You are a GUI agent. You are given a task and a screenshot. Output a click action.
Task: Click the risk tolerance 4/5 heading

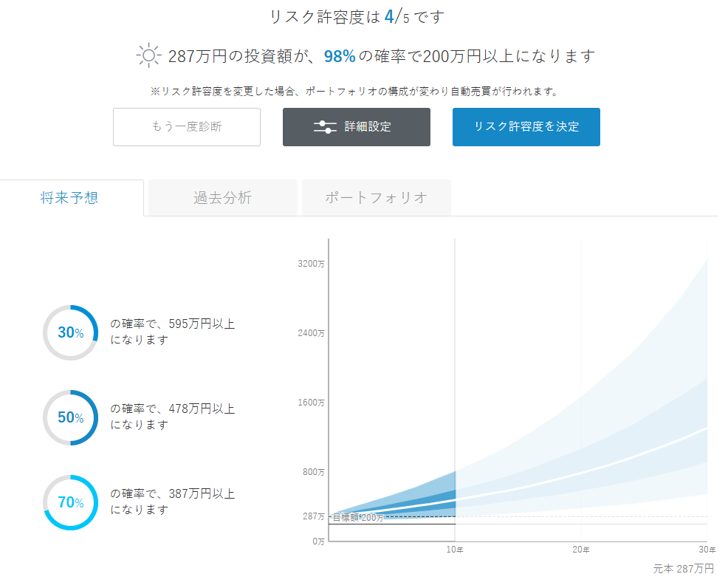click(357, 17)
